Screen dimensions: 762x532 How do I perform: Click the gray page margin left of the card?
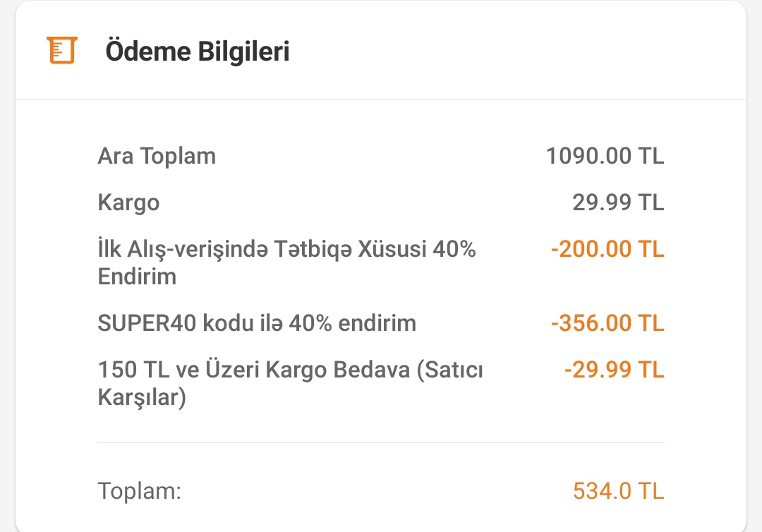7,282
